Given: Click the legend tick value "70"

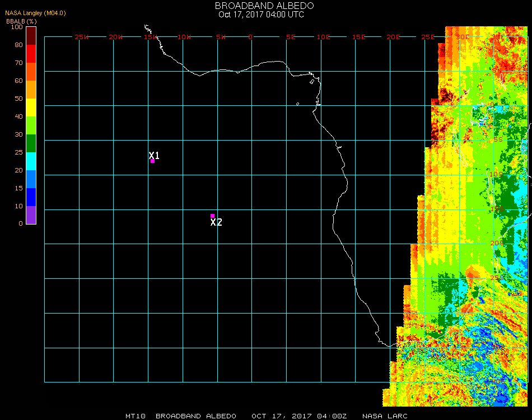Looking at the screenshot, I should (18, 63).
